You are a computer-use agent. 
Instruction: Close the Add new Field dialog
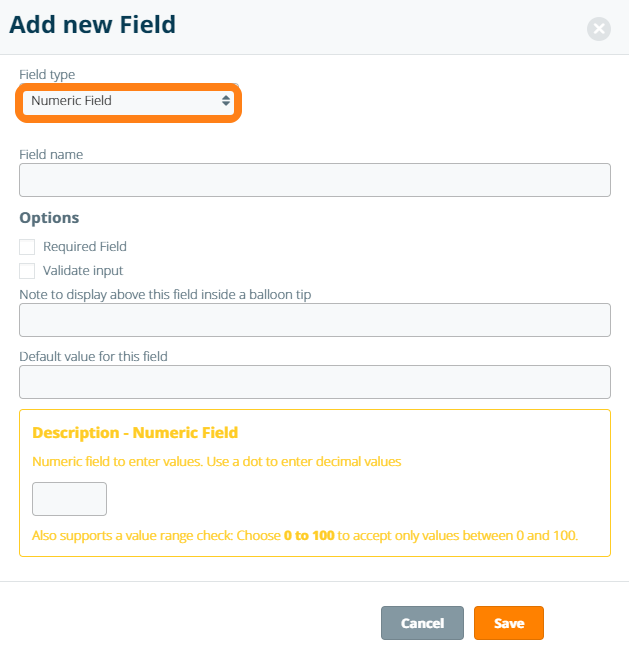tap(599, 29)
